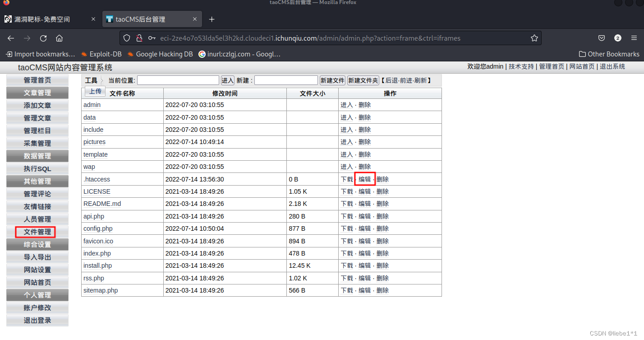Screen dimensions: 644x340
Task: Open a new browser tab
Action: pos(212,19)
